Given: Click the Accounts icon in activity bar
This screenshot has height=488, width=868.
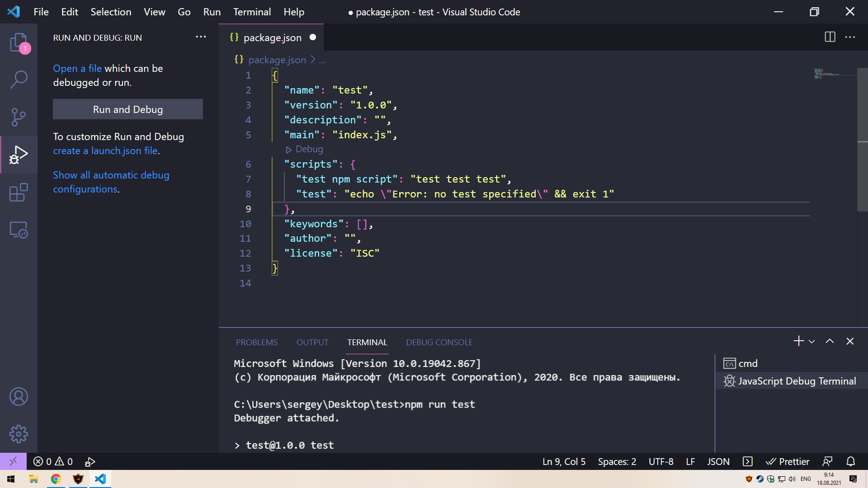Looking at the screenshot, I should pos(19,397).
